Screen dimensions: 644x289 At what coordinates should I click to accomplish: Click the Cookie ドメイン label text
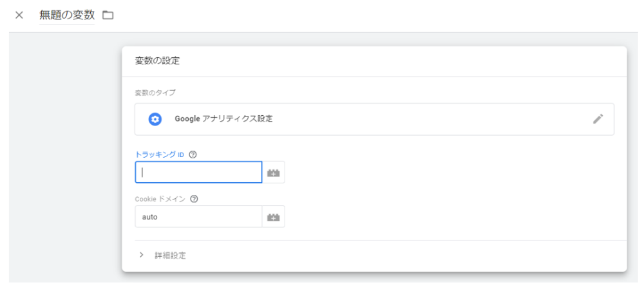click(x=160, y=199)
